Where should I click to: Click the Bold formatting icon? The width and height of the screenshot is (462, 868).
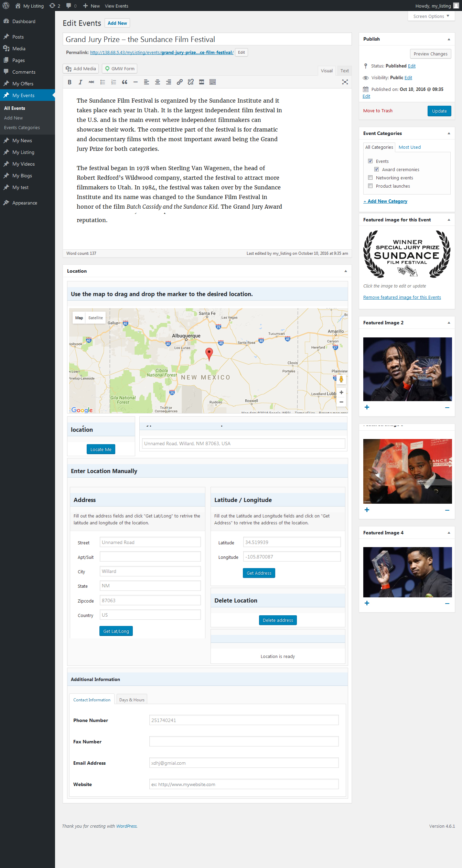point(69,82)
